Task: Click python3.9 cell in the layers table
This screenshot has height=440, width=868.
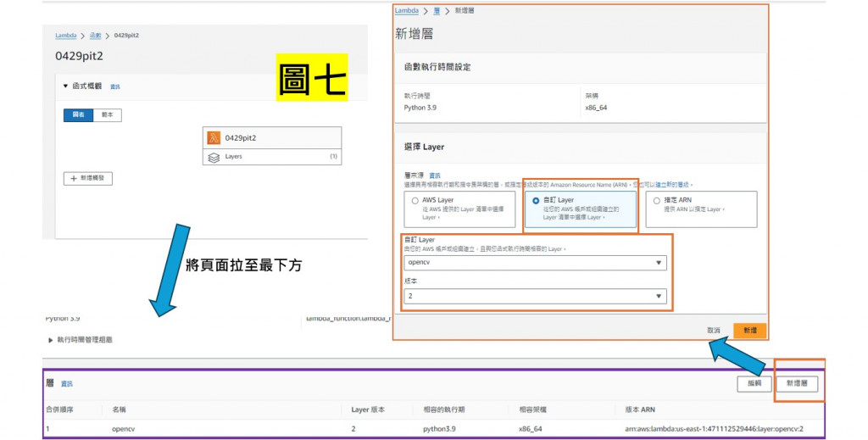Action: click(x=439, y=429)
